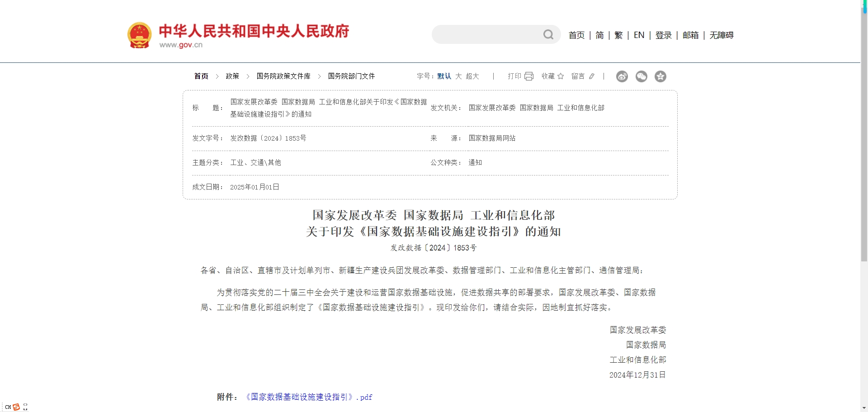Click the national emblem site logo
This screenshot has height=412, width=868.
(x=139, y=34)
